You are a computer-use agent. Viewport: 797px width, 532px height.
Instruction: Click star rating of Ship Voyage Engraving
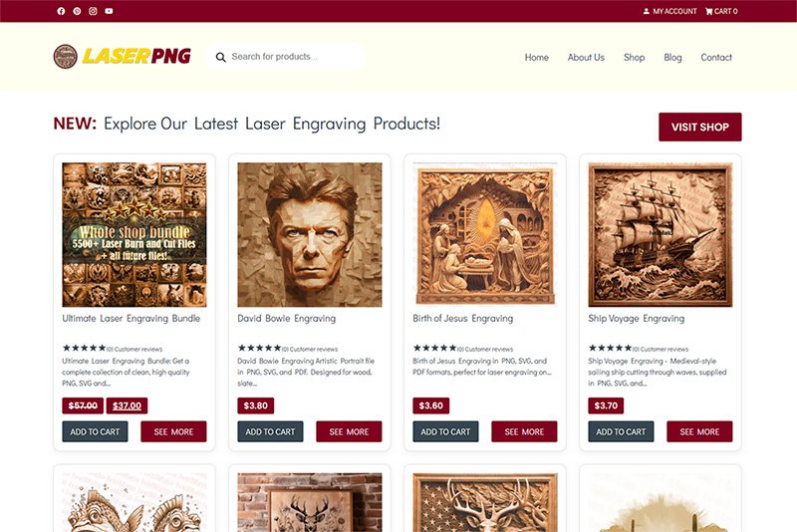click(610, 348)
